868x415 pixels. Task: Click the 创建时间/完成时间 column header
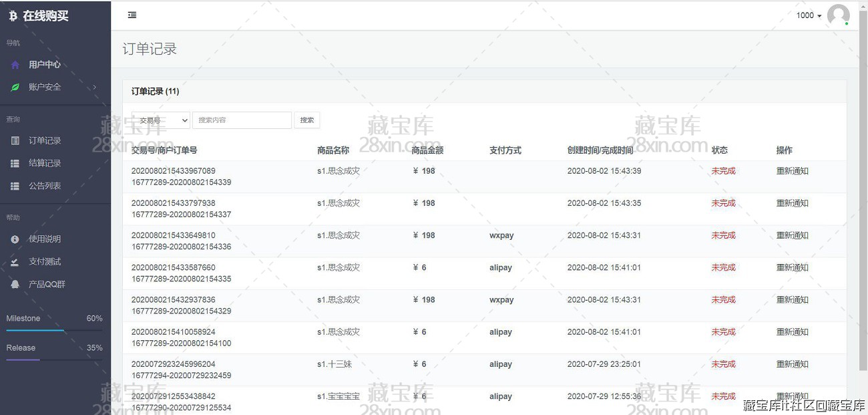(600, 150)
